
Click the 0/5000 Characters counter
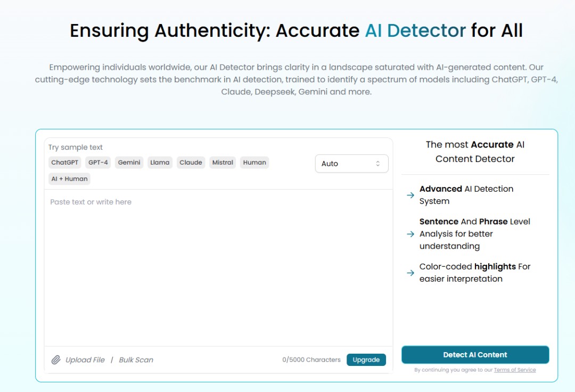click(x=311, y=360)
